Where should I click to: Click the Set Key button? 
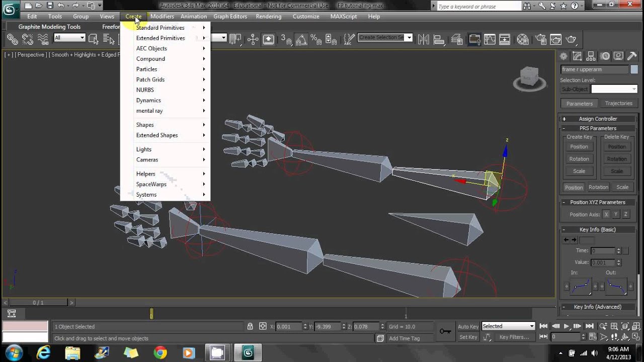(x=468, y=337)
